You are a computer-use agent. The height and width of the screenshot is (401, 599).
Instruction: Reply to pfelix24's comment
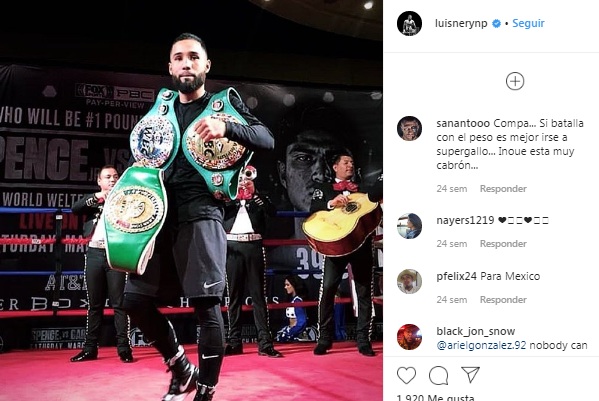click(503, 300)
